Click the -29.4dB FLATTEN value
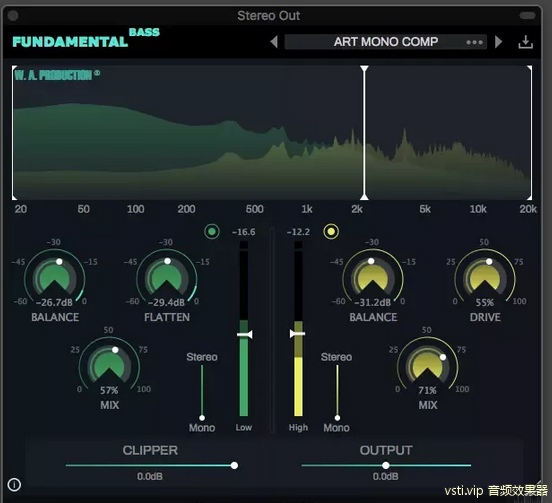The height and width of the screenshot is (503, 552). point(166,302)
